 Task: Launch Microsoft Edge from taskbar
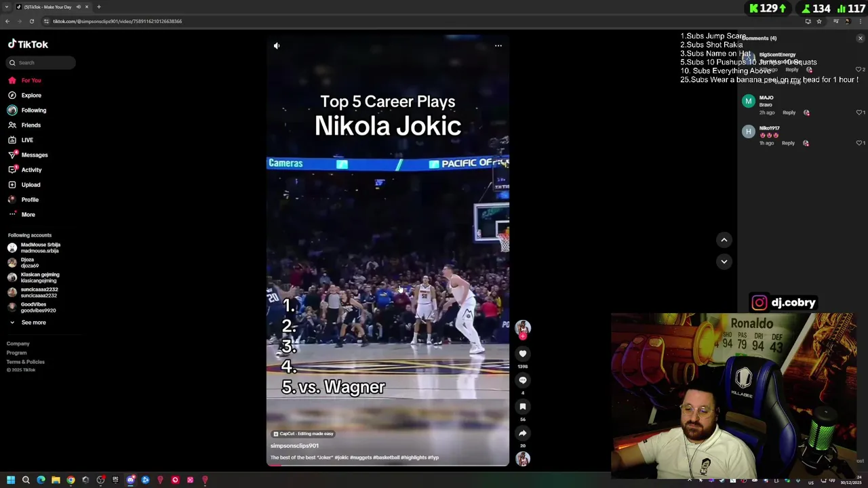coord(41,480)
